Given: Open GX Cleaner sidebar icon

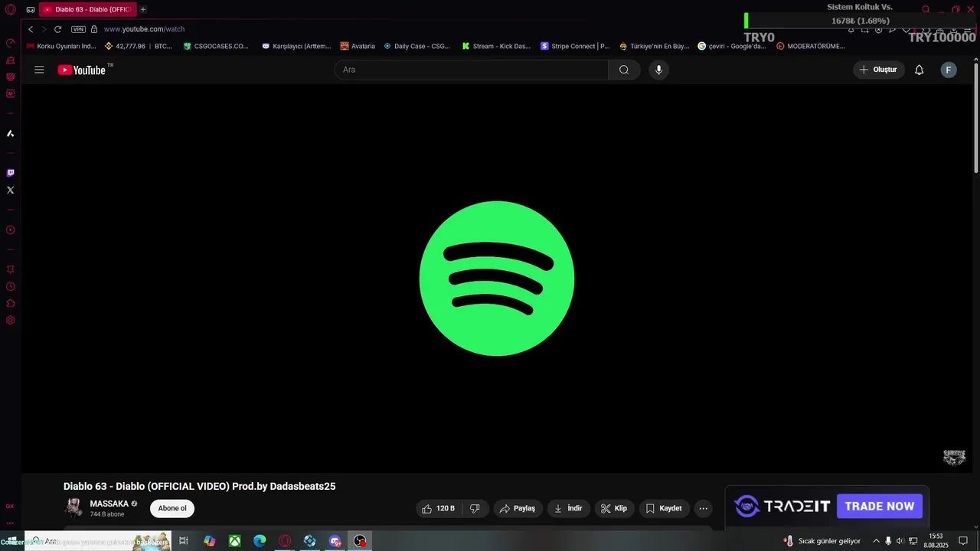Looking at the screenshot, I should point(11,60).
